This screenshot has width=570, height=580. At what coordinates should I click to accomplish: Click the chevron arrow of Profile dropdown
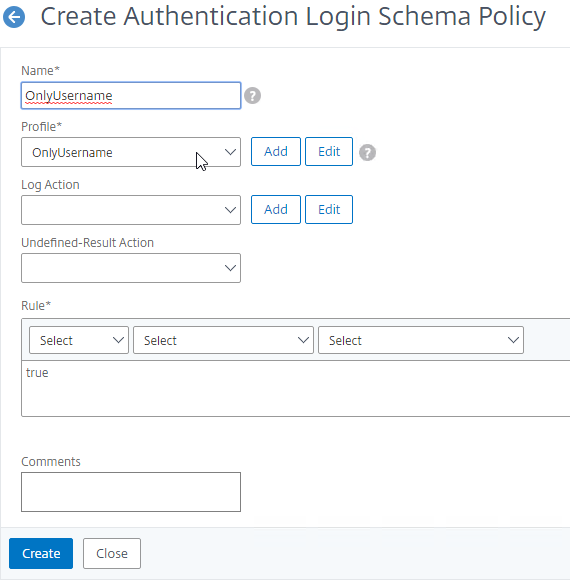click(230, 152)
